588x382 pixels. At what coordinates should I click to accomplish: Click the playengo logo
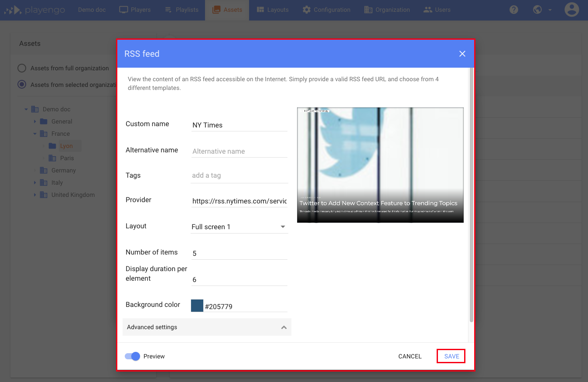(34, 10)
